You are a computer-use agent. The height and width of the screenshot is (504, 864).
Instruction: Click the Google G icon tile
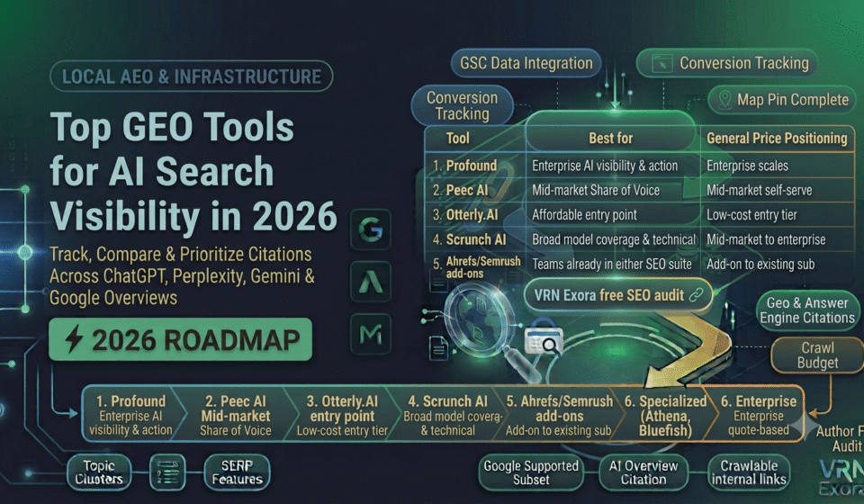(371, 229)
